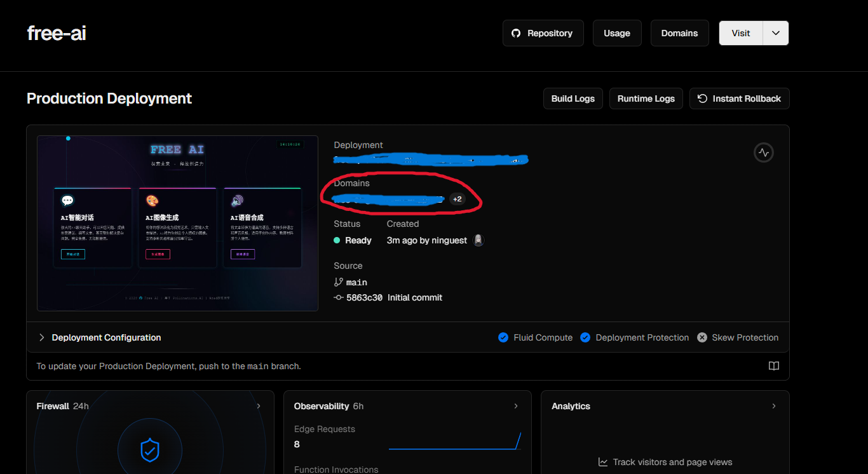Click the Edge Requests sparkline chart
The height and width of the screenshot is (474, 868).
(x=455, y=442)
